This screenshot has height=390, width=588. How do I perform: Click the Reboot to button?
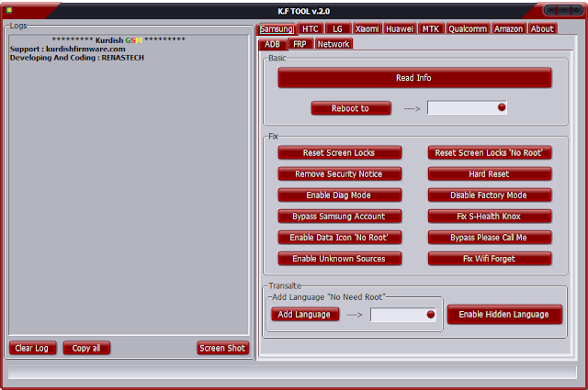(351, 108)
